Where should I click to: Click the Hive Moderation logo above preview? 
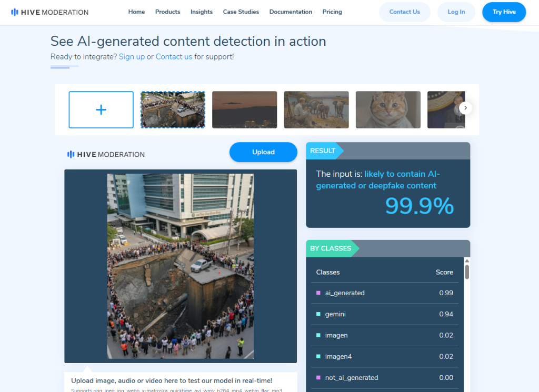point(106,155)
